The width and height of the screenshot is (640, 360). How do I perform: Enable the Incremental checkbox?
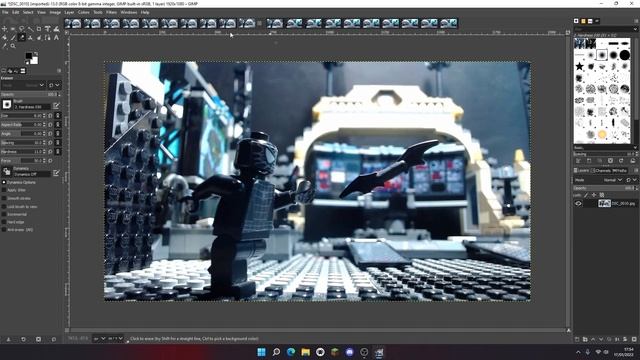pyautogui.click(x=4, y=214)
